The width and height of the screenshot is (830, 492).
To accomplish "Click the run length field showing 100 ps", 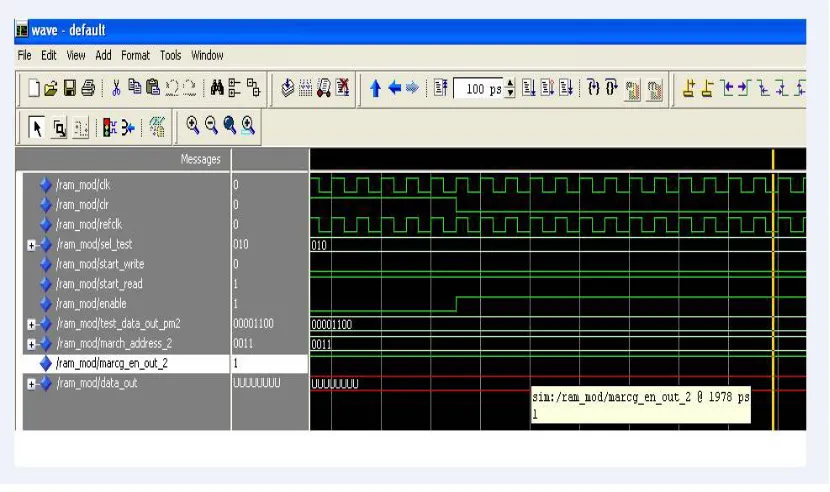I will click(x=479, y=88).
